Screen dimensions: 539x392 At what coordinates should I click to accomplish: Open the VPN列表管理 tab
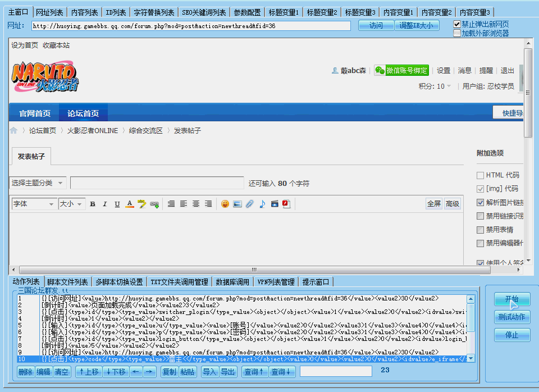pos(276,282)
